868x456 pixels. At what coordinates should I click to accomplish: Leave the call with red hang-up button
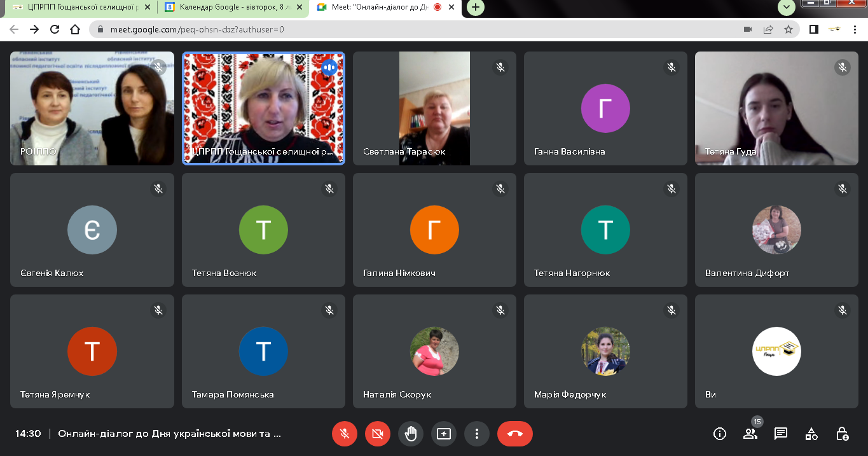click(514, 434)
